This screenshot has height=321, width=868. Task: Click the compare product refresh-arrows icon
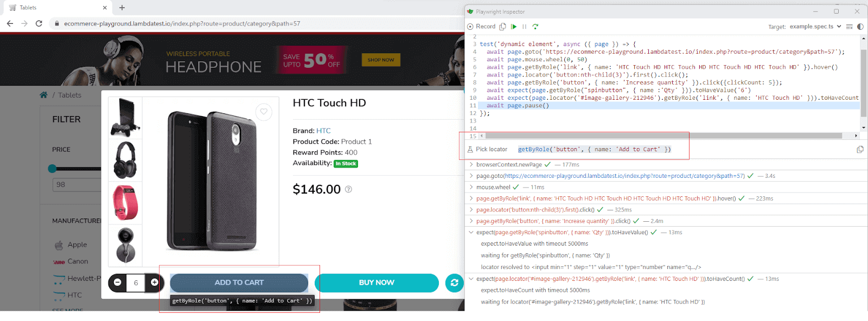pyautogui.click(x=455, y=283)
